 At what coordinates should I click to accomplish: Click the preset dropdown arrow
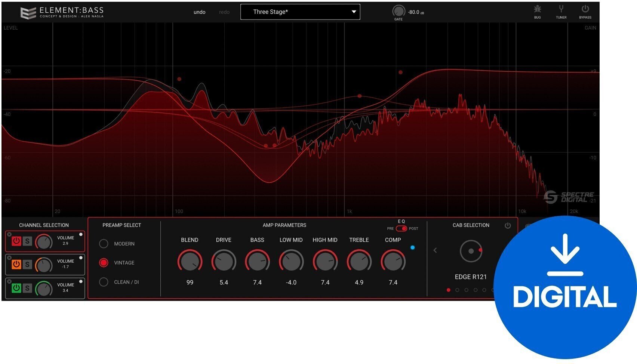[354, 12]
